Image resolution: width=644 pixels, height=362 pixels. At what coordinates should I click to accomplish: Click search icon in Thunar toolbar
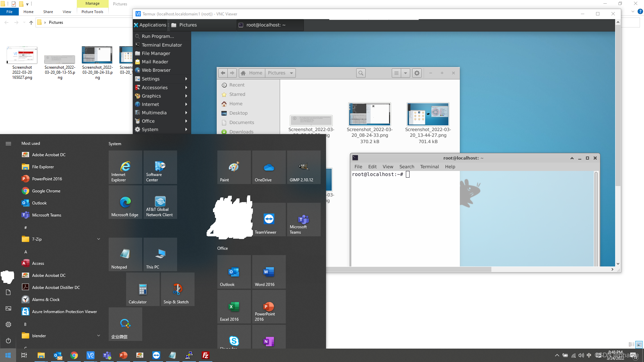[361, 73]
